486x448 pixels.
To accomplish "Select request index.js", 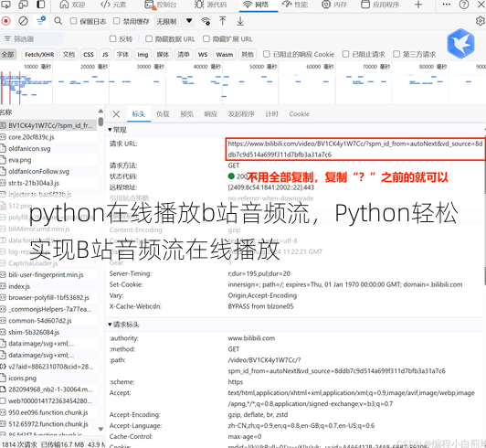I will [x=48, y=286].
